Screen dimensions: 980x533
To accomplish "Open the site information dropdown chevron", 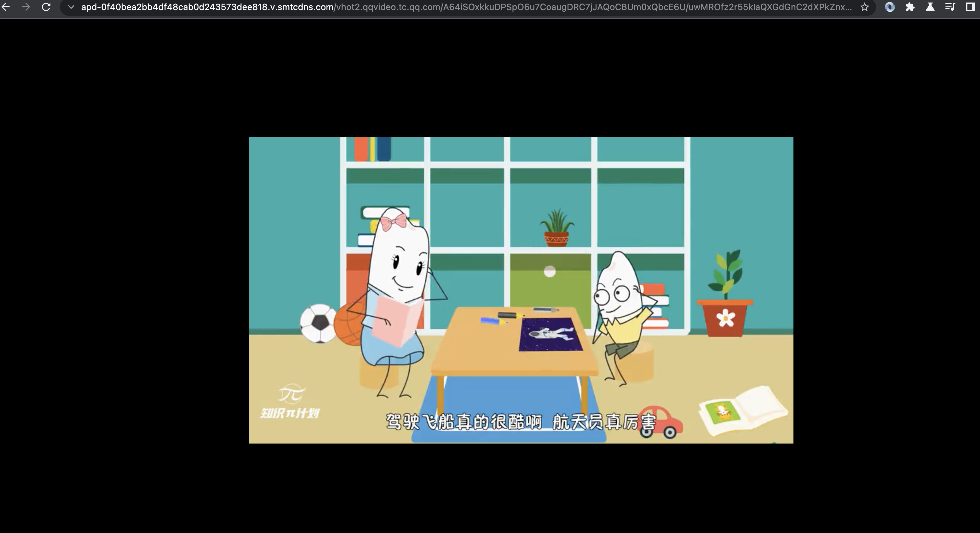I will point(71,7).
